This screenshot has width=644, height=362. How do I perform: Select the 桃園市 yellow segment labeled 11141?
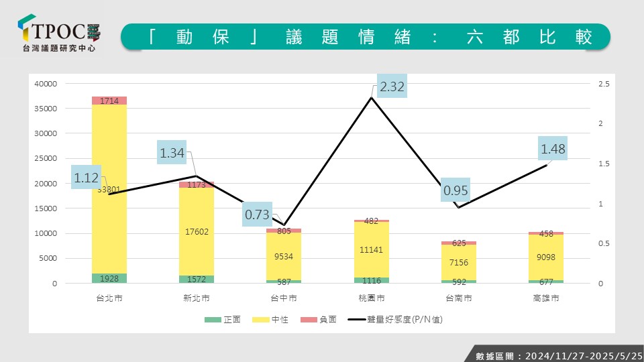pyautogui.click(x=371, y=249)
